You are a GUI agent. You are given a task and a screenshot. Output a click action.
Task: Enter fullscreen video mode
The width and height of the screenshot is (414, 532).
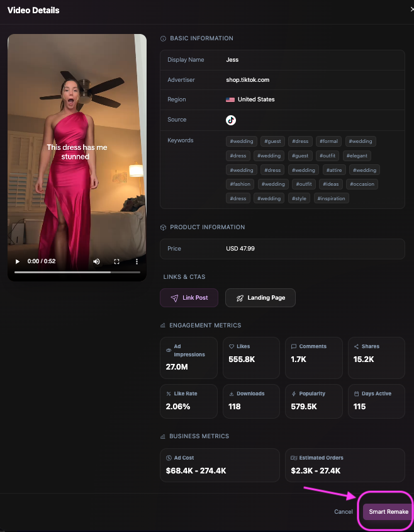tap(116, 261)
